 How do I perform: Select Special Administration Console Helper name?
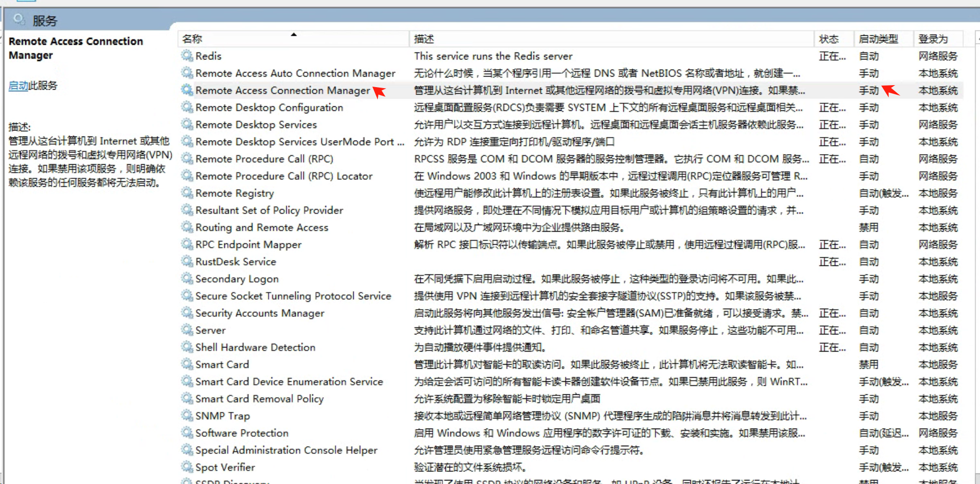(286, 450)
